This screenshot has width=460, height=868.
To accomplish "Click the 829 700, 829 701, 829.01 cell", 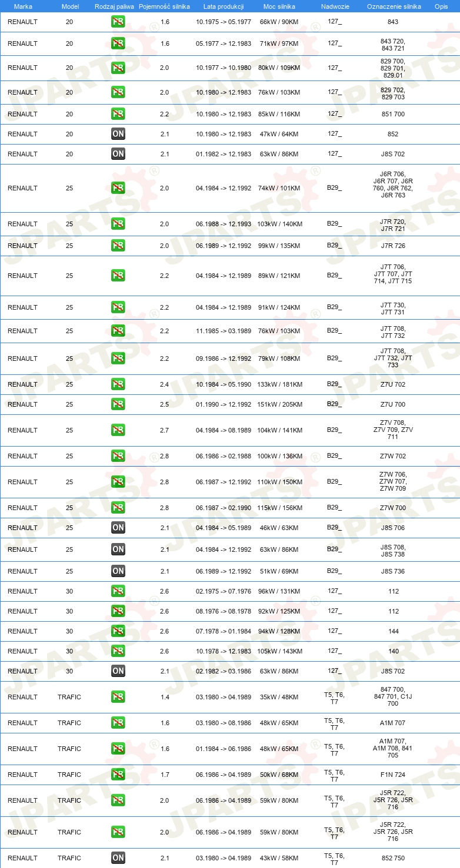I will [393, 68].
